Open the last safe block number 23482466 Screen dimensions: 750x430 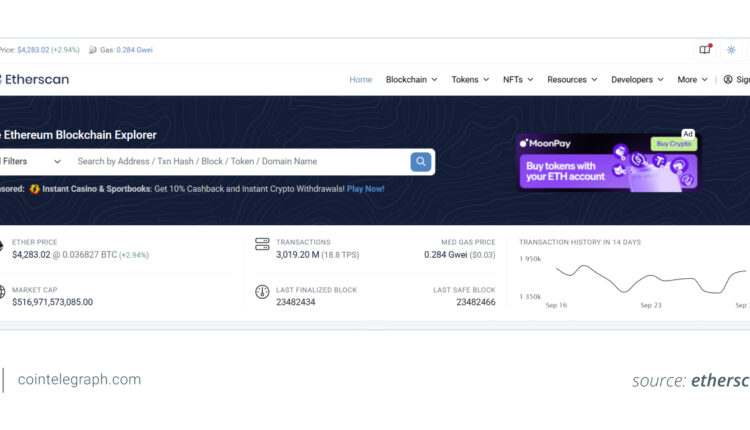pos(475,302)
